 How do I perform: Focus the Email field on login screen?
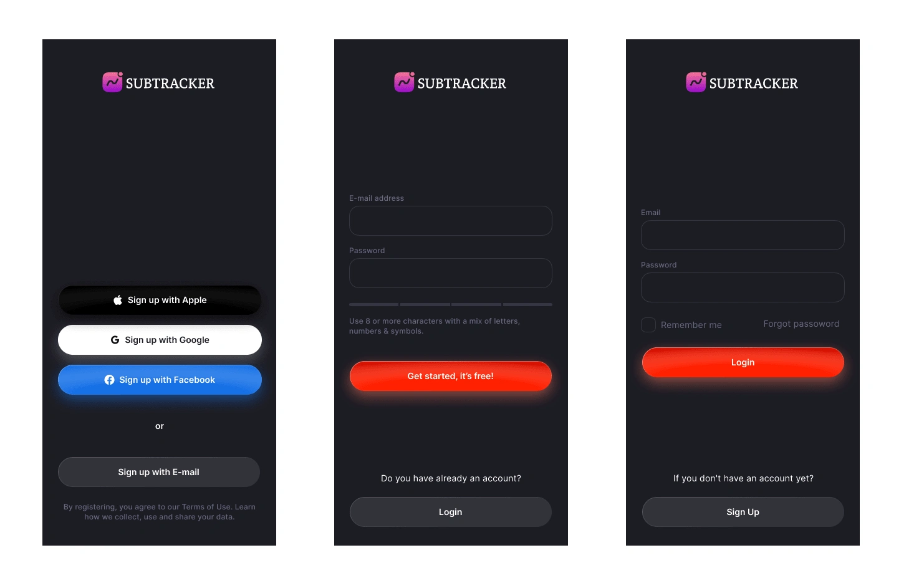(x=743, y=235)
